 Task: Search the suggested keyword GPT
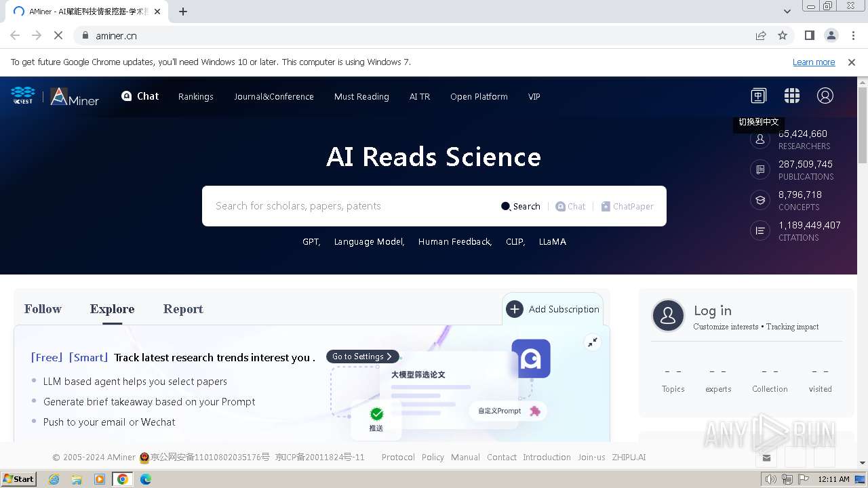(x=311, y=241)
